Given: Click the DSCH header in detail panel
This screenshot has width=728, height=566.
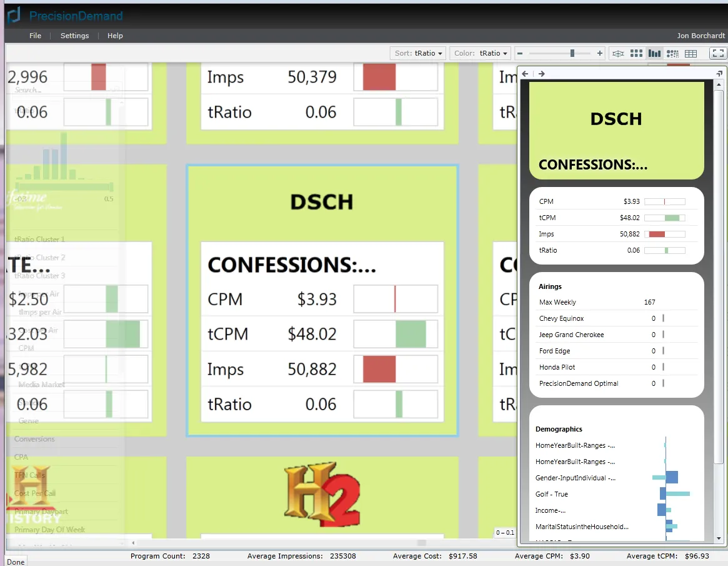Looking at the screenshot, I should 616,119.
